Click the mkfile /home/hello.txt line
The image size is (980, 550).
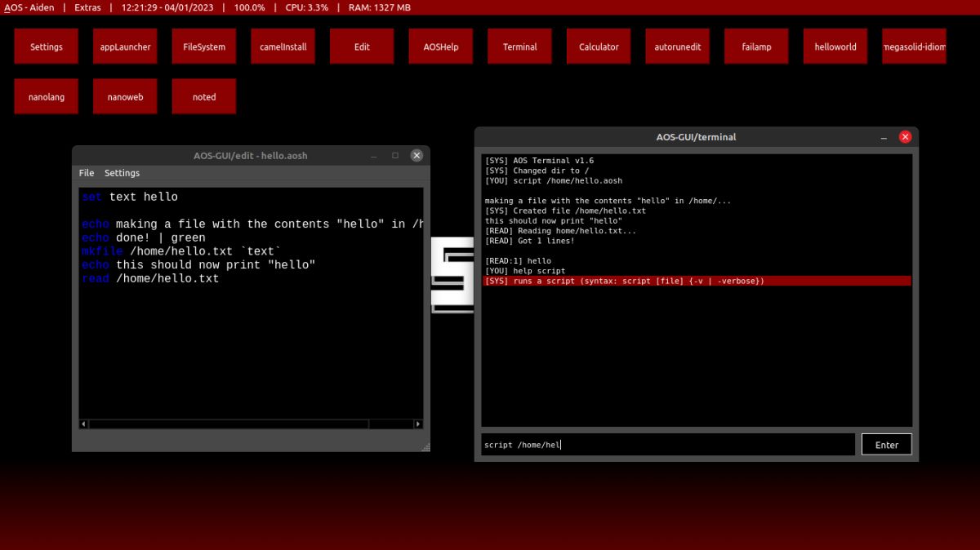(x=181, y=251)
